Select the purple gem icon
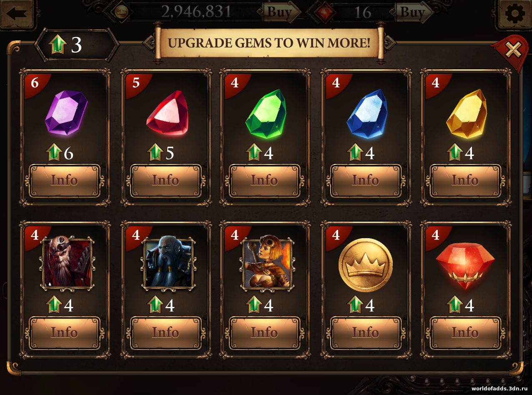This screenshot has width=532, height=395. pyautogui.click(x=66, y=113)
